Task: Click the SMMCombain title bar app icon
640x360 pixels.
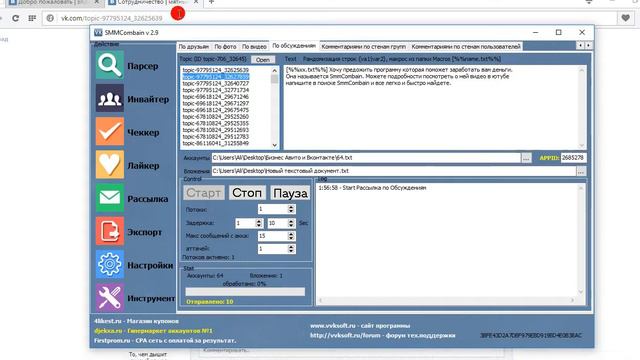Action: tap(98, 33)
